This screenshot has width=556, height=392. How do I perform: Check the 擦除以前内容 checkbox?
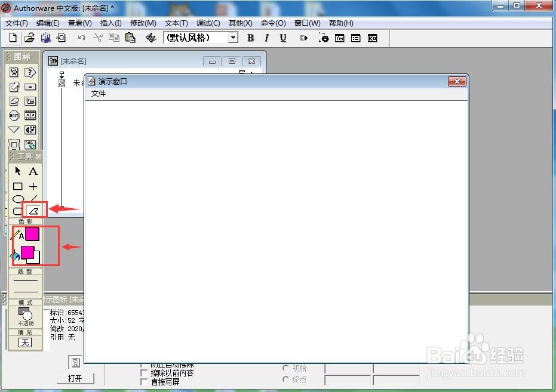(144, 373)
